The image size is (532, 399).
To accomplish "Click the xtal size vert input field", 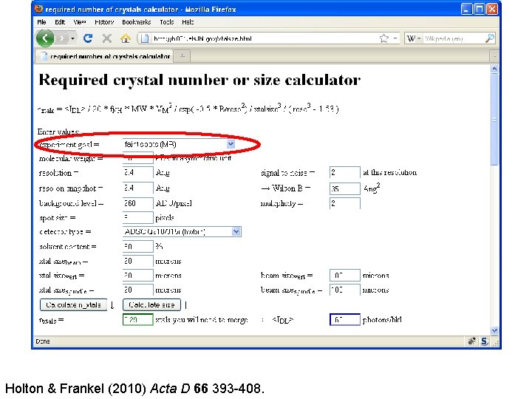I will point(137,275).
